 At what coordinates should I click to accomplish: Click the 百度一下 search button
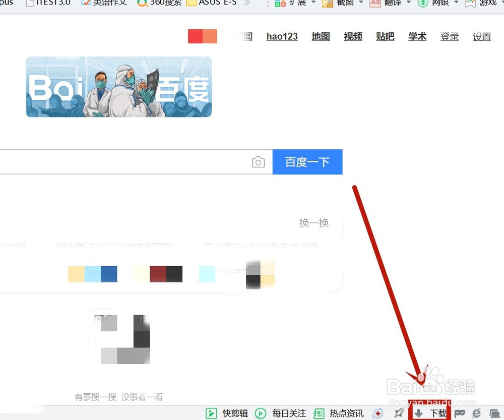(x=307, y=162)
